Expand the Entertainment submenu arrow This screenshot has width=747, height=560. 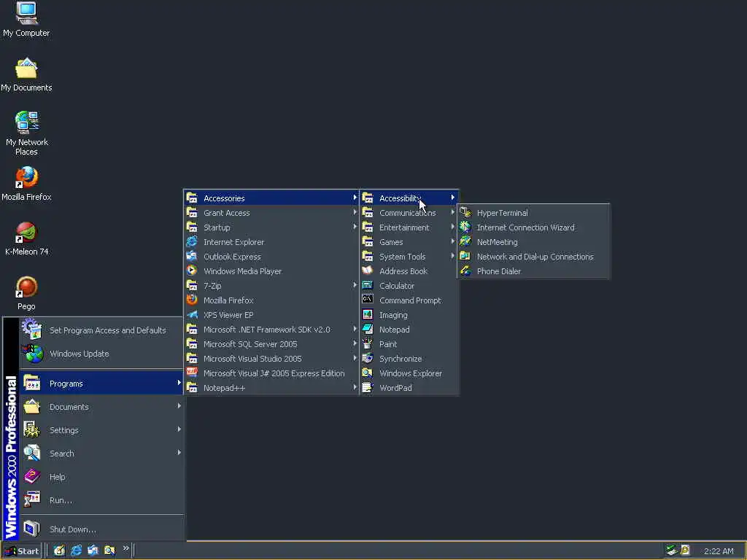[x=452, y=227]
